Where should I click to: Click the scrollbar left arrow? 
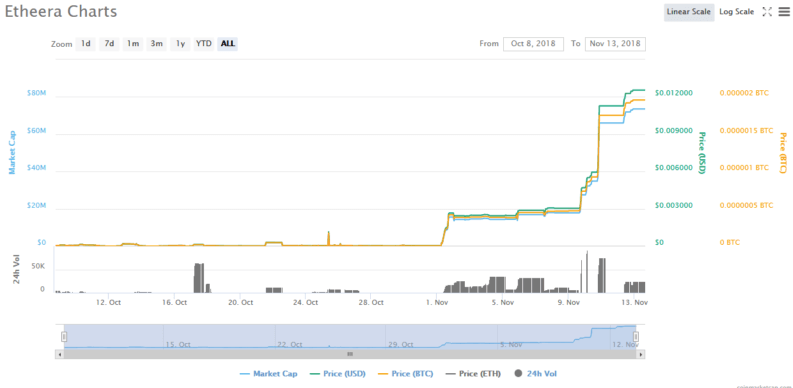click(60, 354)
